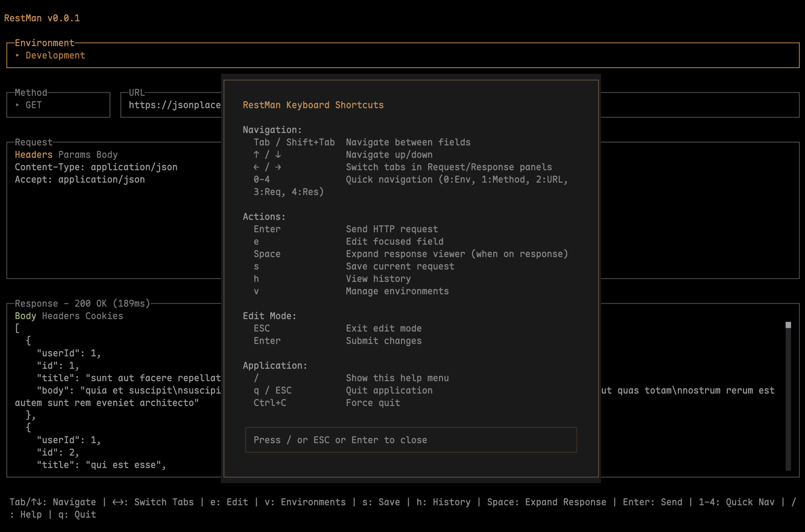Click 'q: Quit' in the footer bar
805x532 pixels.
tap(77, 515)
